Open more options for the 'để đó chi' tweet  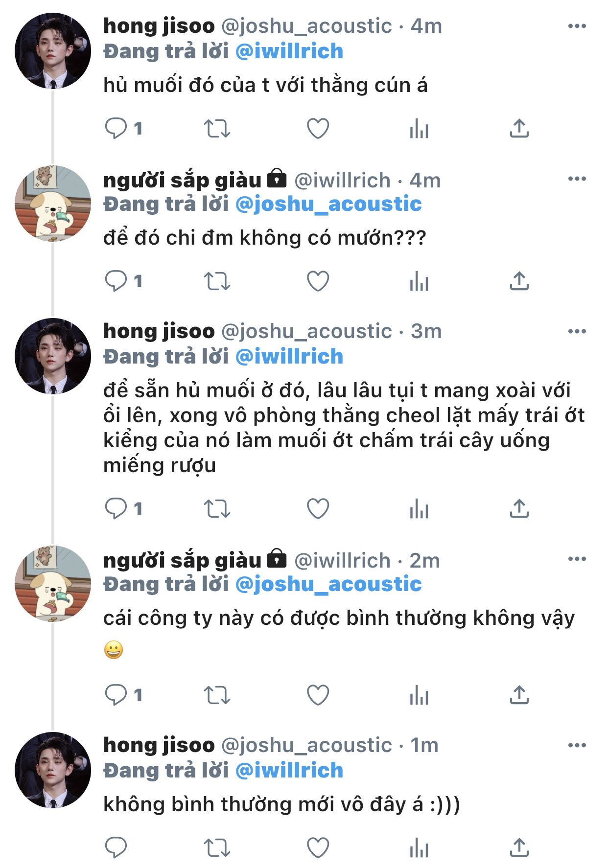pos(577,179)
